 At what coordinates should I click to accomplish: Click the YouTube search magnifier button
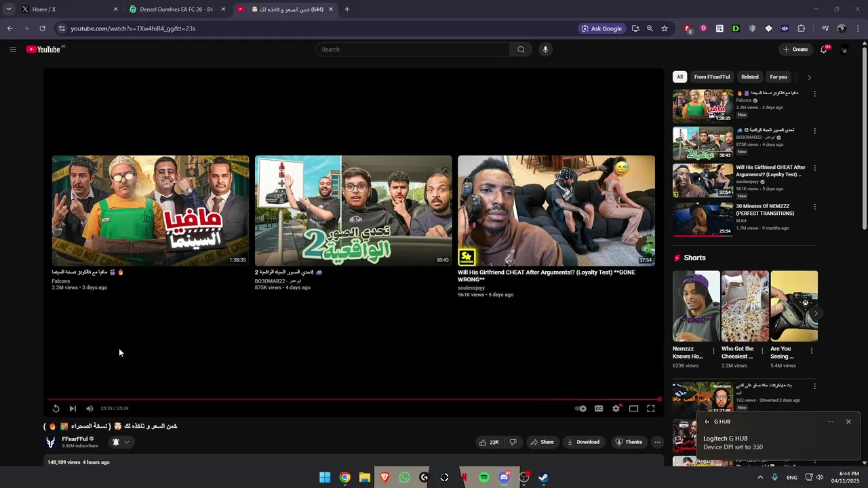pyautogui.click(x=521, y=49)
